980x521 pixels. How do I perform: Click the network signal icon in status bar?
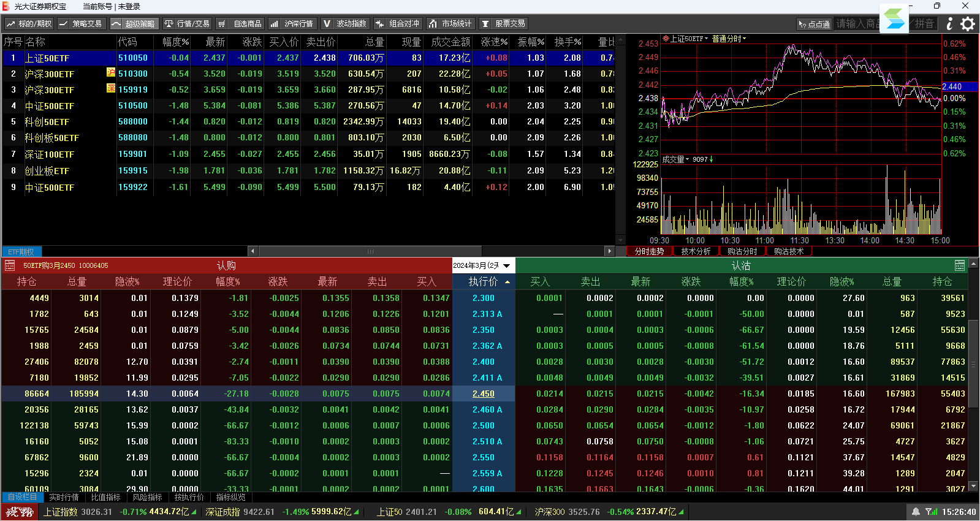coord(932,512)
